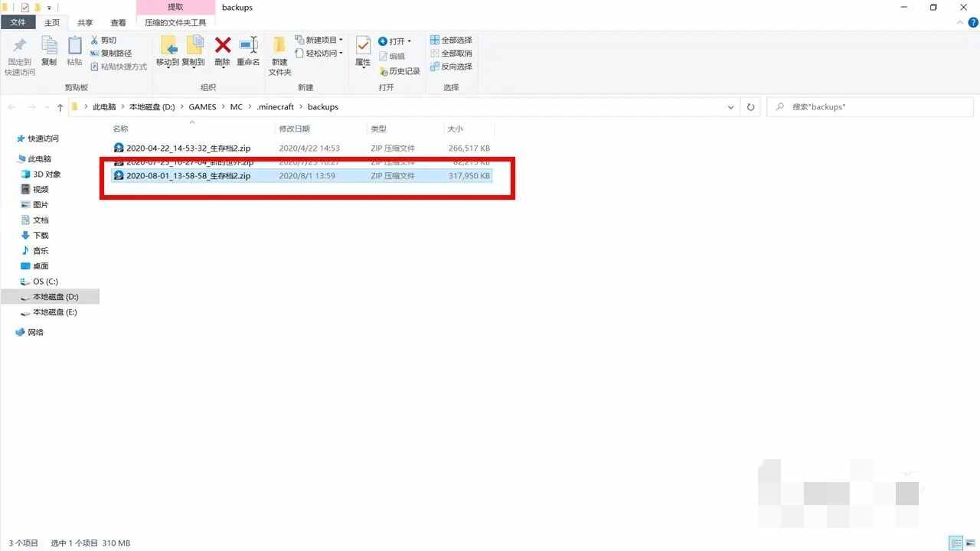This screenshot has height=551, width=980.
Task: Switch to the Share (共享) tab
Action: click(x=85, y=23)
